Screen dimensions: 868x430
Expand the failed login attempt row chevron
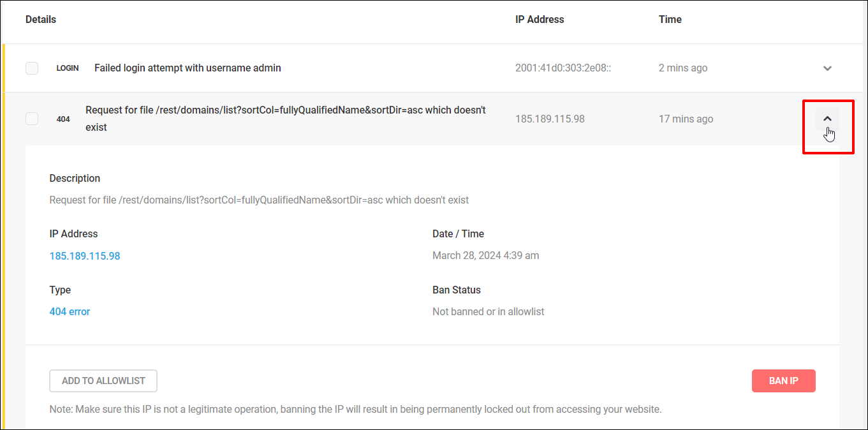pyautogui.click(x=827, y=68)
